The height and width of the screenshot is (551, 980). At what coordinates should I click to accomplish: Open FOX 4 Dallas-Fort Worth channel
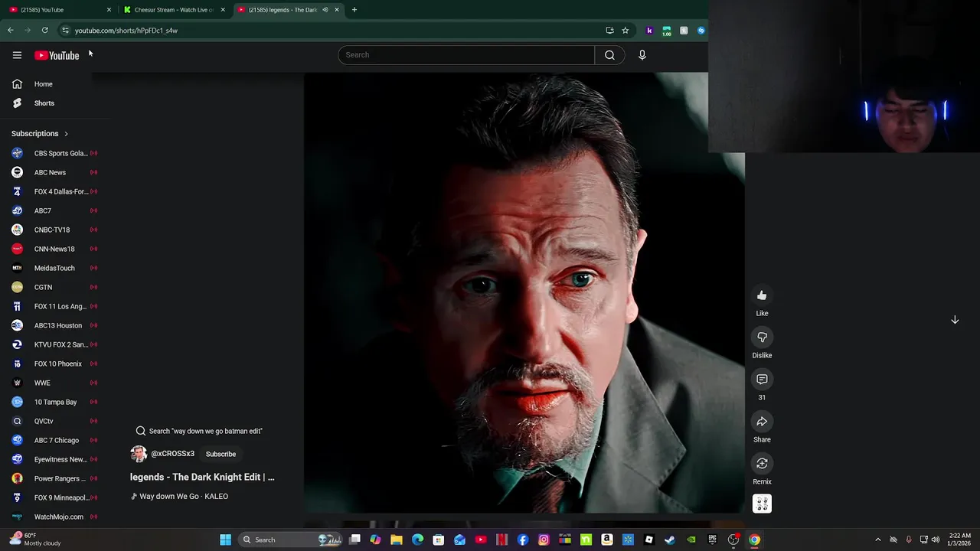point(55,191)
